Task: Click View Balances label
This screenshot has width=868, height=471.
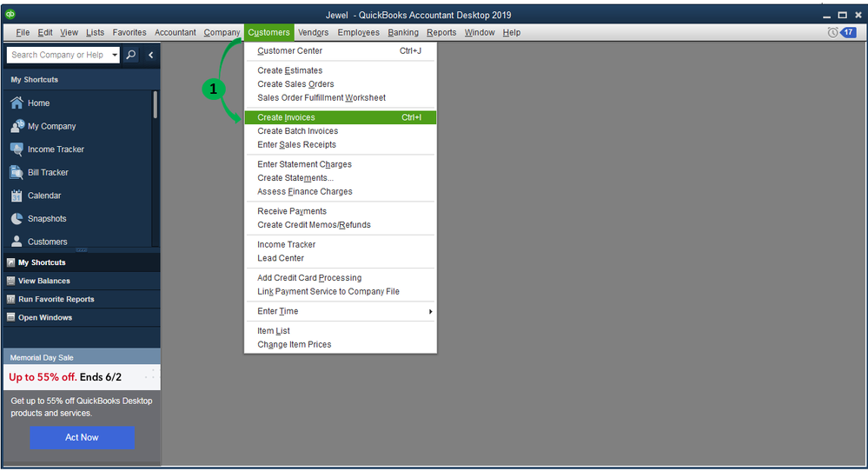Action: [43, 281]
